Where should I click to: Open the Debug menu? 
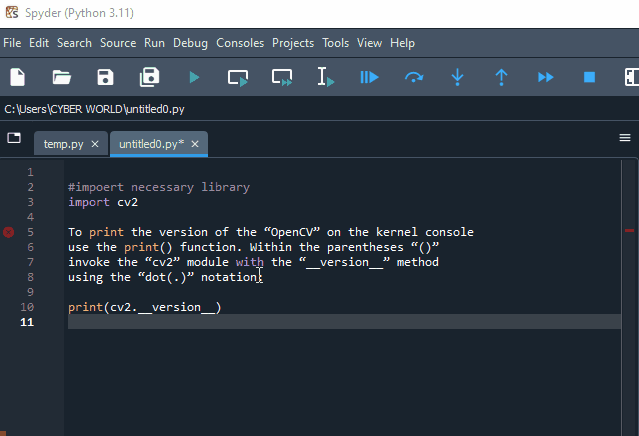click(190, 43)
